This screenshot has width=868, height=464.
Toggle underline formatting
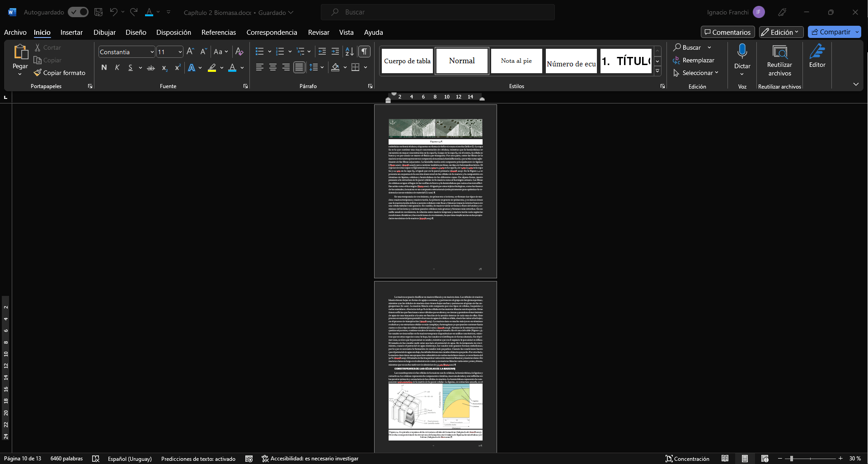(x=130, y=68)
